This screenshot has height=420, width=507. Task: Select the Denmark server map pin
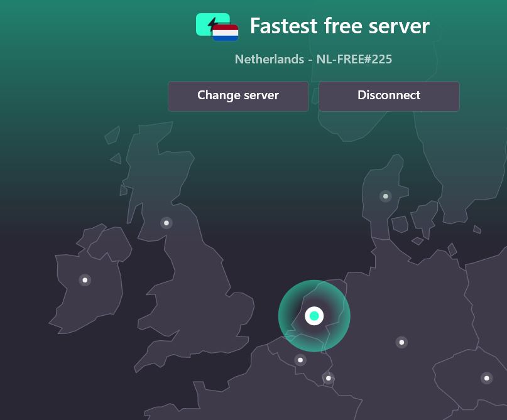pyautogui.click(x=385, y=196)
